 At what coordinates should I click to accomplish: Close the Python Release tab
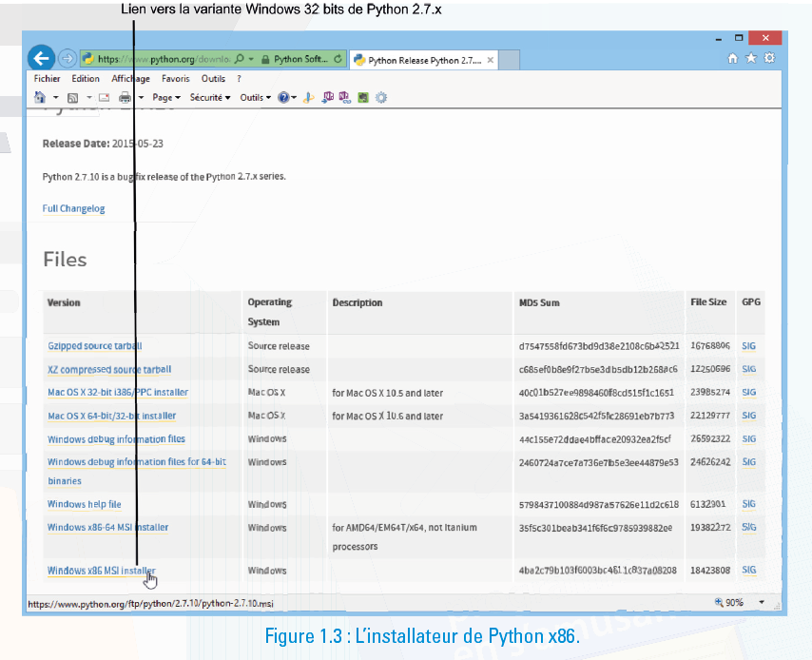(x=490, y=60)
